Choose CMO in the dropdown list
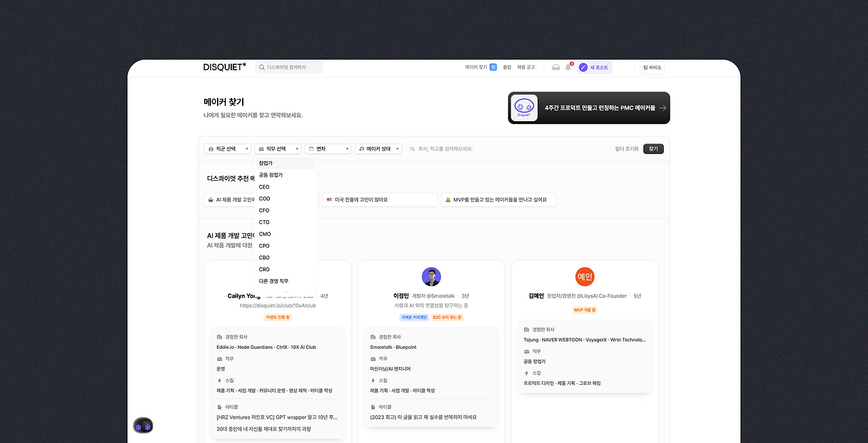Image resolution: width=868 pixels, height=443 pixels. 285,234
